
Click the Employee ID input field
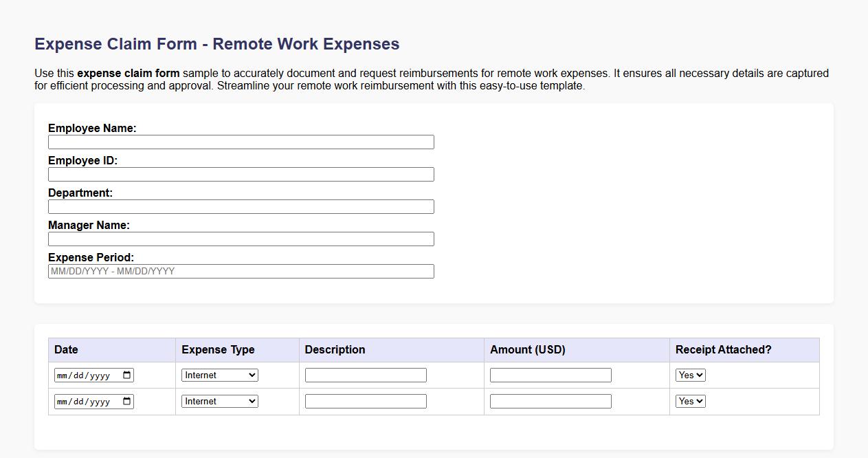tap(241, 174)
